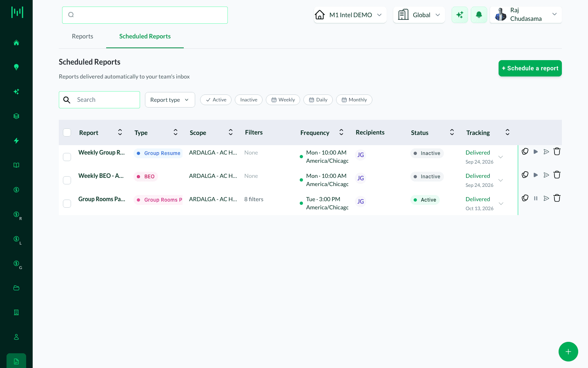Open the lightning bolt sidebar item
This screenshot has height=368, width=588.
[16, 141]
